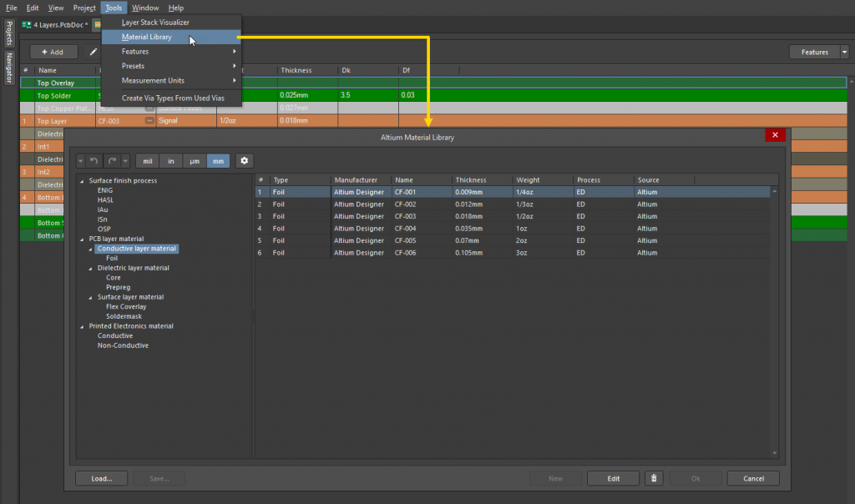This screenshot has width=855, height=504.
Task: Open the View menu
Action: [56, 8]
